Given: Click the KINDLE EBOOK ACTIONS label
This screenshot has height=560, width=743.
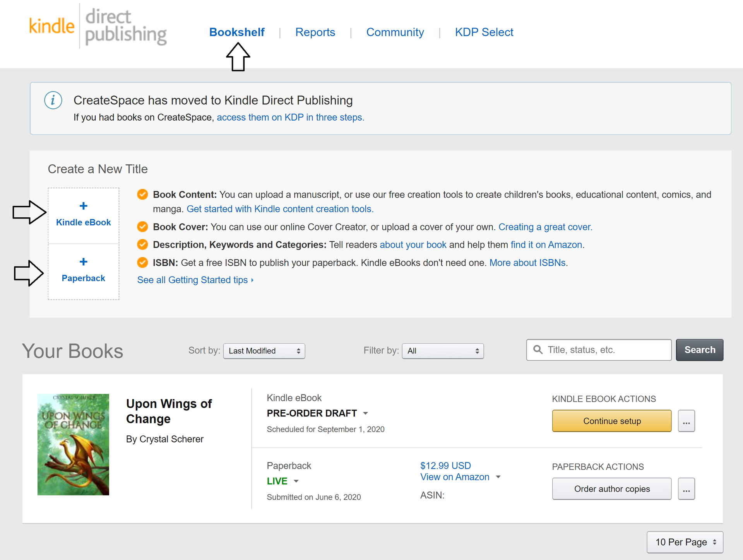Looking at the screenshot, I should tap(604, 399).
